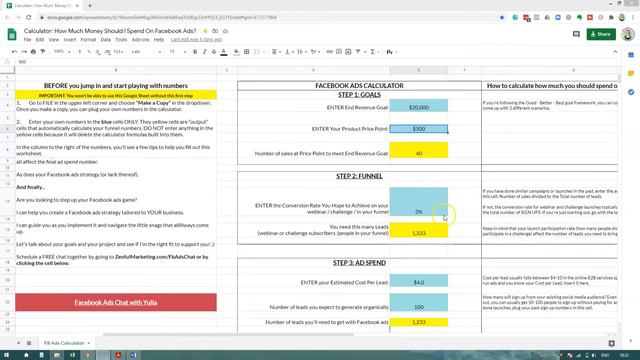Open the Format menu

88,40
